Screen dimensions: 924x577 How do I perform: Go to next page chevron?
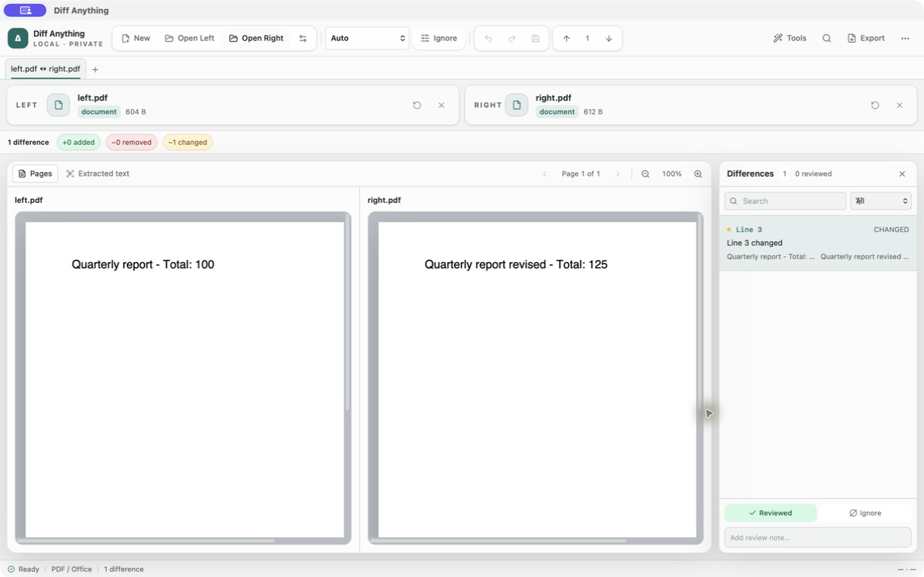[618, 174]
